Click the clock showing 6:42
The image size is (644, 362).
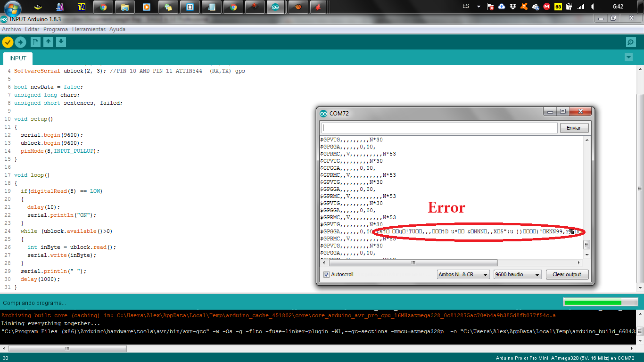(x=618, y=7)
